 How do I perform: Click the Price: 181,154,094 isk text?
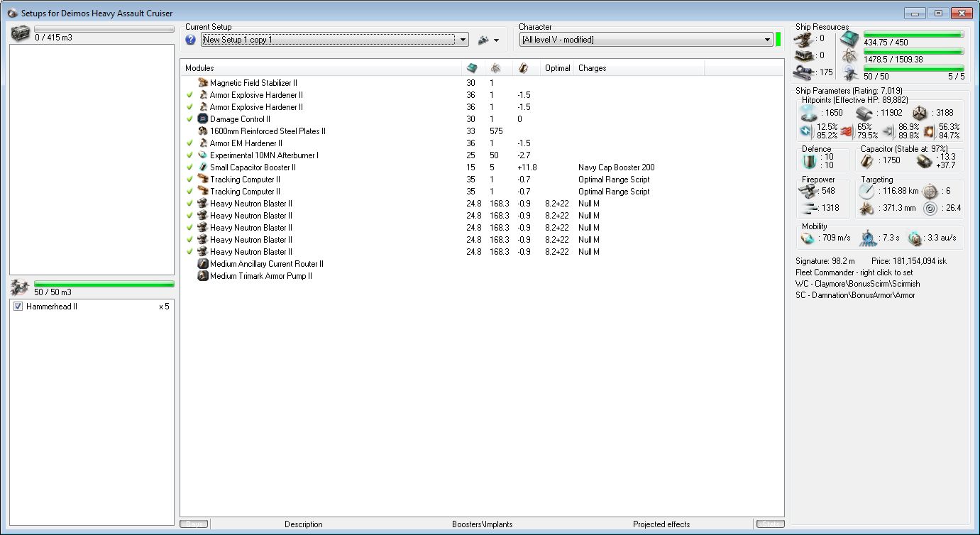click(x=909, y=261)
